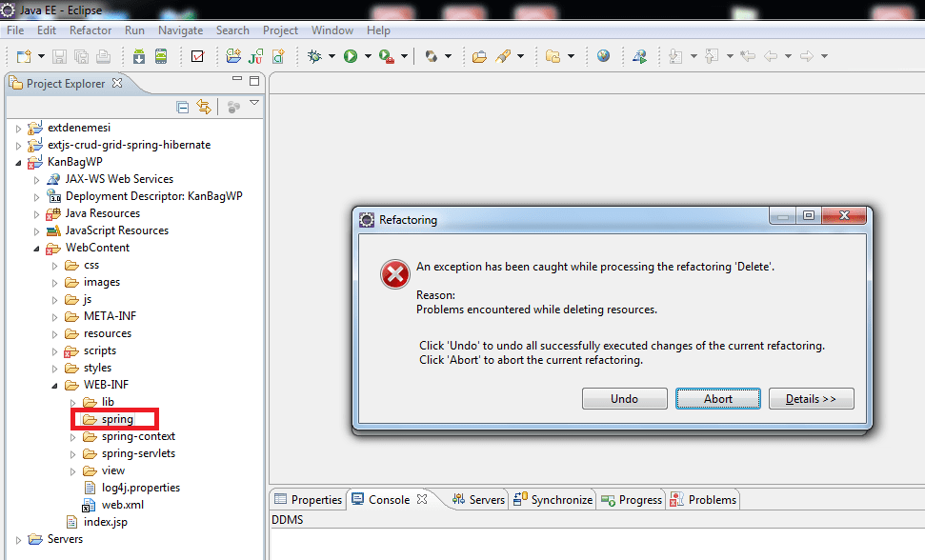This screenshot has width=925, height=560.
Task: Toggle Link with Editor in Project Explorer
Action: coord(202,106)
